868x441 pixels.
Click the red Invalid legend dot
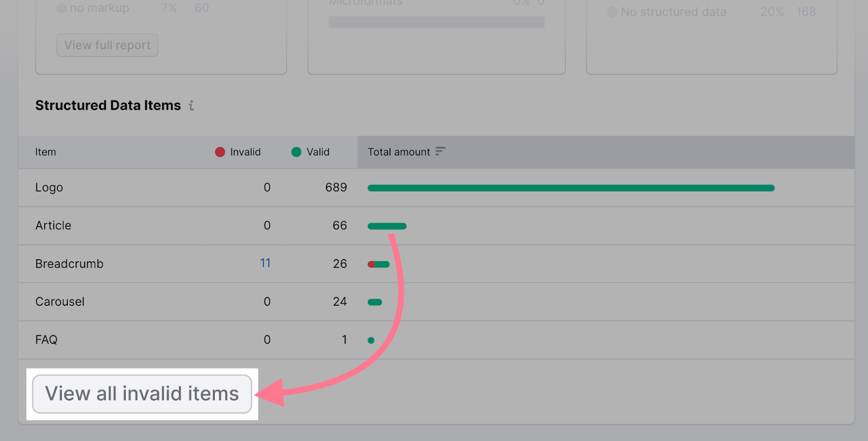[x=219, y=152]
